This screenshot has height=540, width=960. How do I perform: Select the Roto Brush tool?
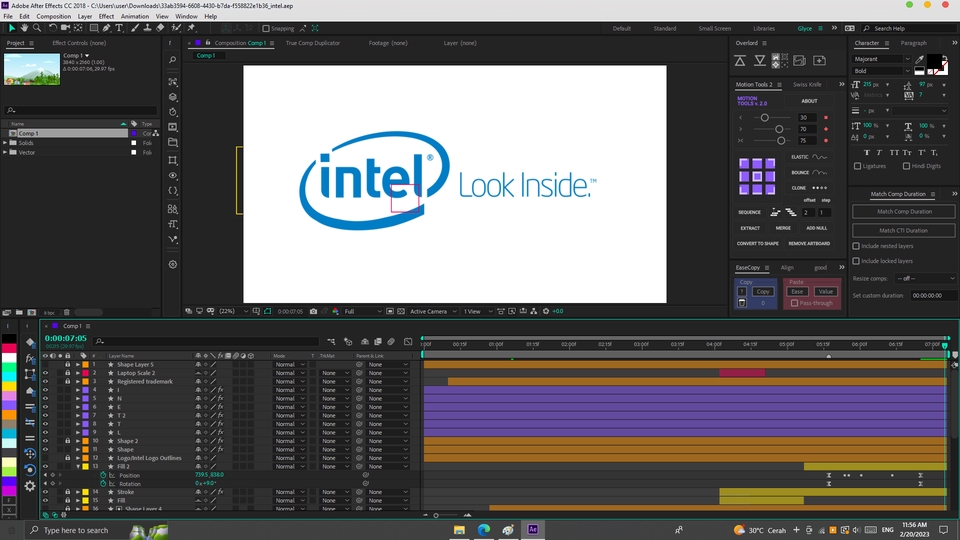tap(176, 28)
